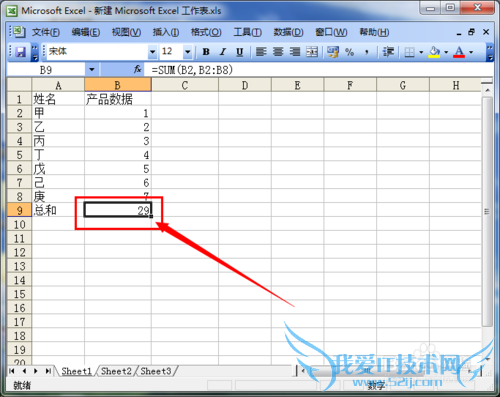Click the vertical scrollbar track

pyautogui.click(x=487, y=340)
